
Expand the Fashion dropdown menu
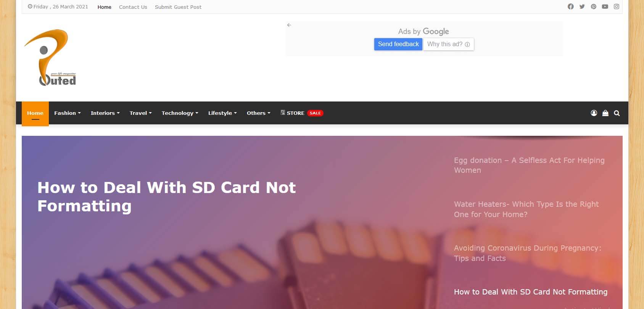[67, 113]
